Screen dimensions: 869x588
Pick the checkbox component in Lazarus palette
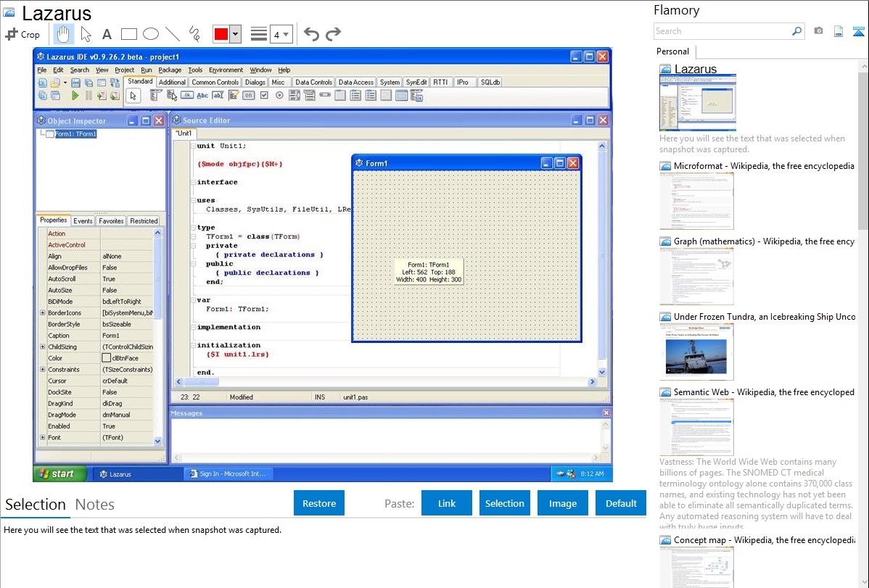point(264,95)
